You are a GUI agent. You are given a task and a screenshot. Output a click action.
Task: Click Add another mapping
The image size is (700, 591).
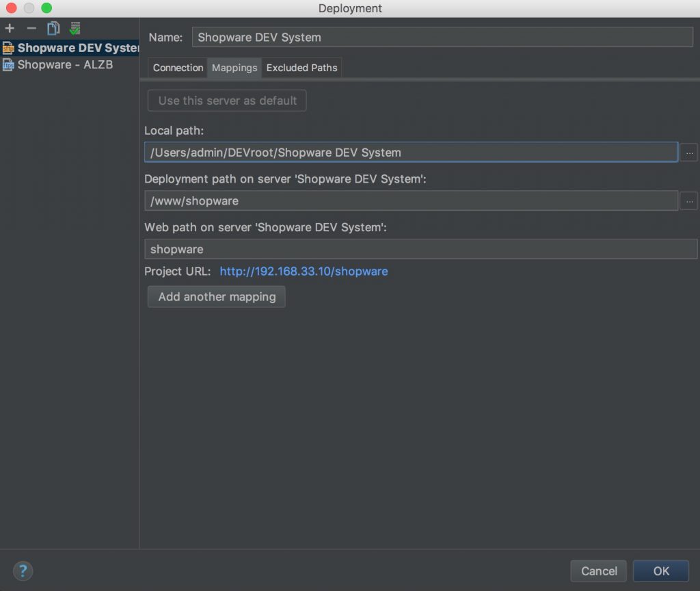coord(216,296)
